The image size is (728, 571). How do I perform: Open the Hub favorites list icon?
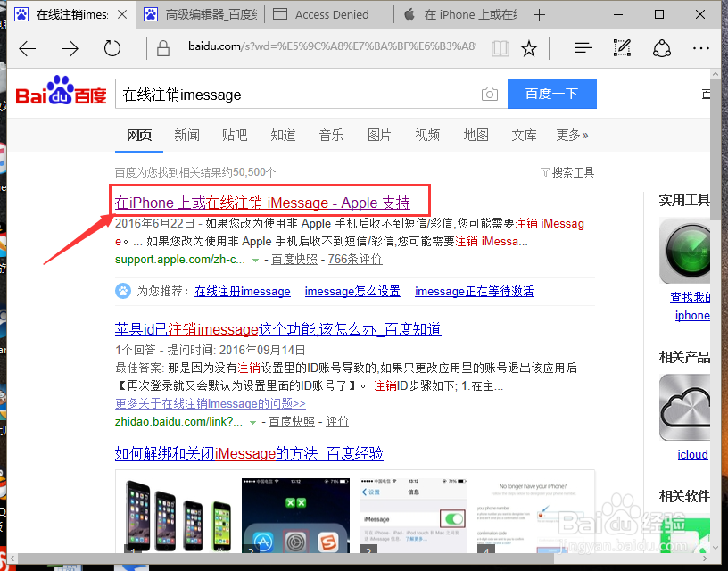pos(583,48)
